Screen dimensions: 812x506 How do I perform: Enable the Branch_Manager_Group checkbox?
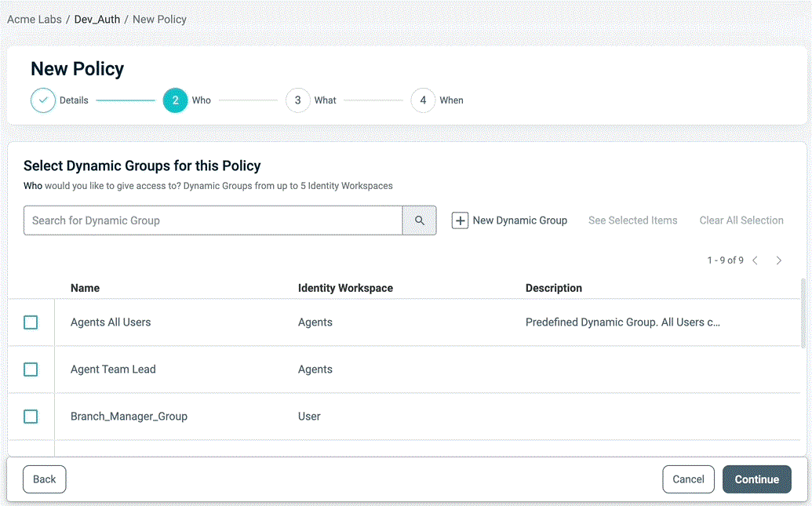pos(31,417)
